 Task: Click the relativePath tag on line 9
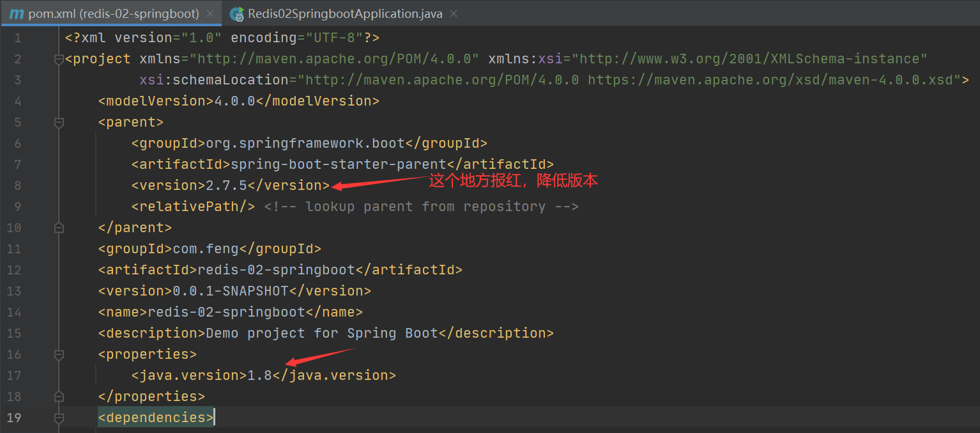(194, 207)
